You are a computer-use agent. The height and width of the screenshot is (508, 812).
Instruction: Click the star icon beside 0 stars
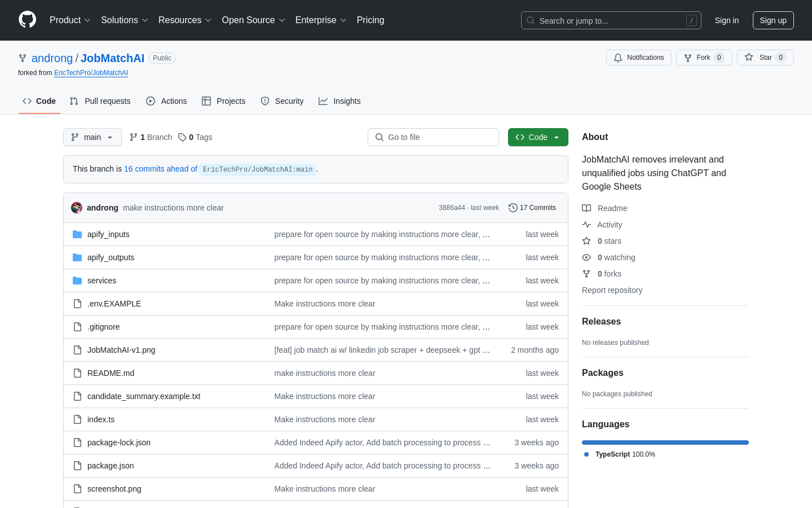click(586, 241)
